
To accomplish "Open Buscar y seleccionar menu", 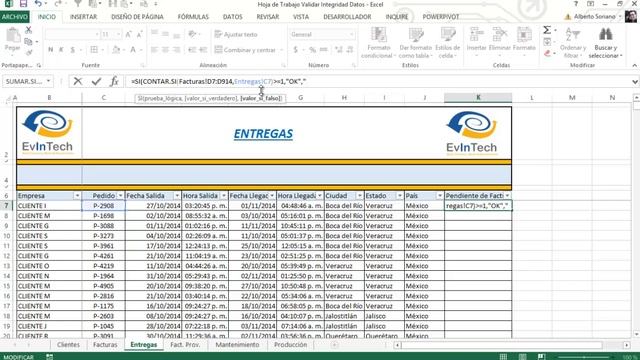I will pos(605,43).
